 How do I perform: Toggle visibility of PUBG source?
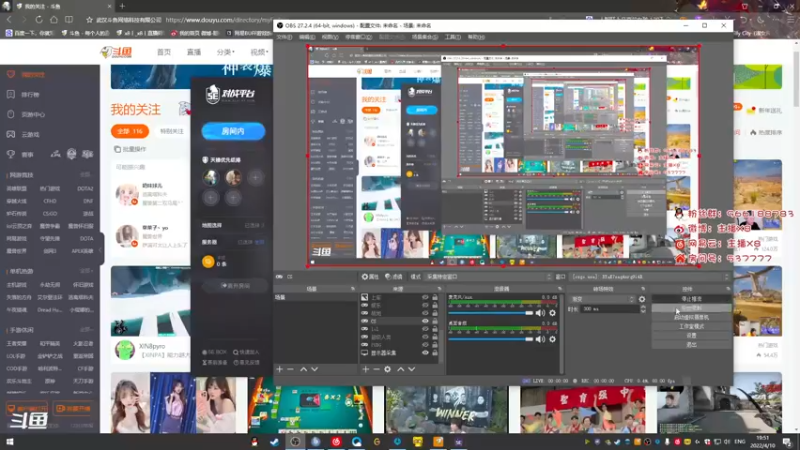point(425,345)
